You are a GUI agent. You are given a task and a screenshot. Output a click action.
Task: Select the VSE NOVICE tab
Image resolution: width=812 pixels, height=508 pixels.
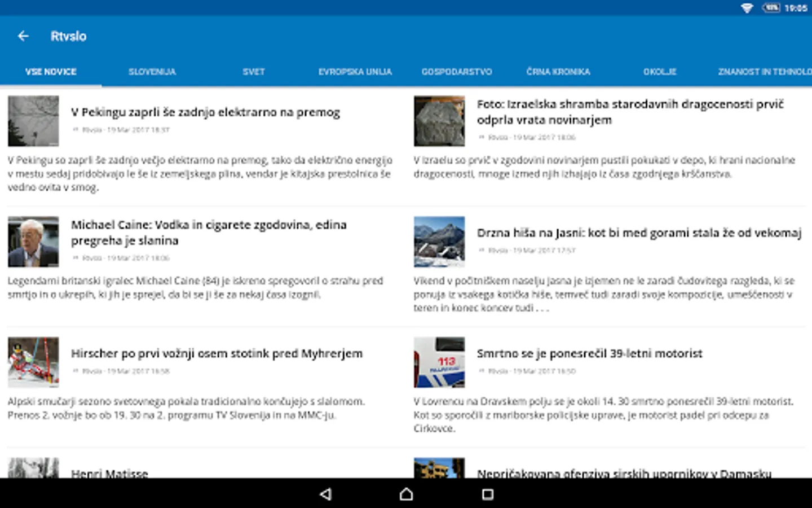[51, 72]
